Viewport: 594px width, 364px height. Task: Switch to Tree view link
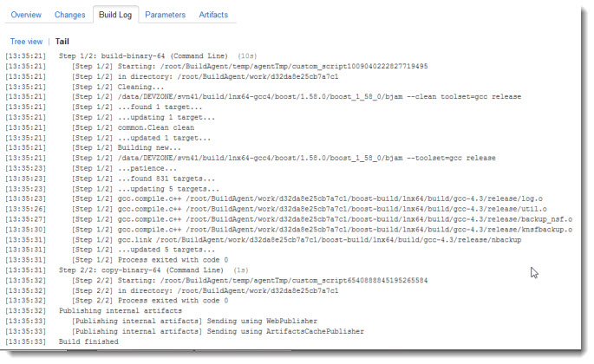pyautogui.click(x=26, y=42)
